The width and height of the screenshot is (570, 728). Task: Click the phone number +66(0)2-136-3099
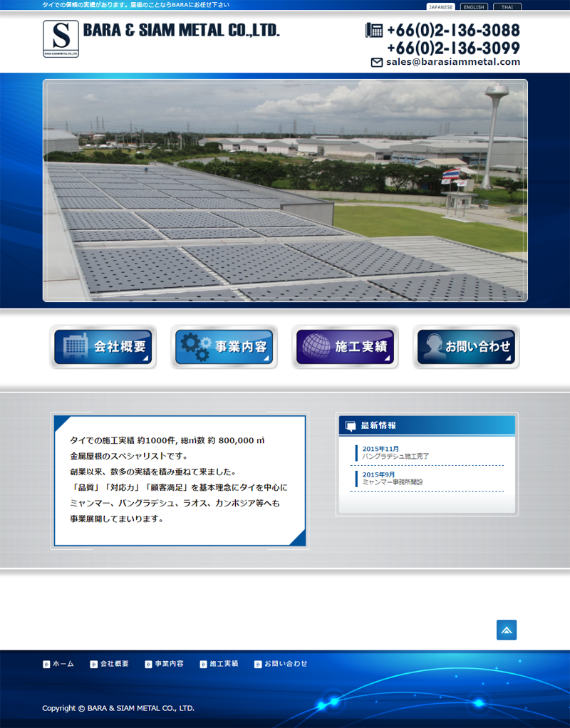[x=453, y=48]
